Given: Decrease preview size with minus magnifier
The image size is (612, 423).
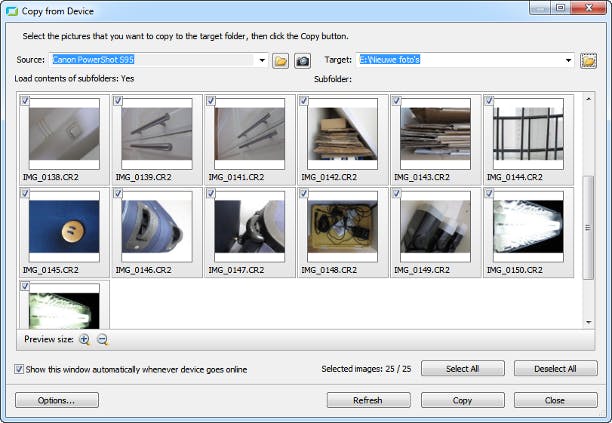Looking at the screenshot, I should click(102, 339).
